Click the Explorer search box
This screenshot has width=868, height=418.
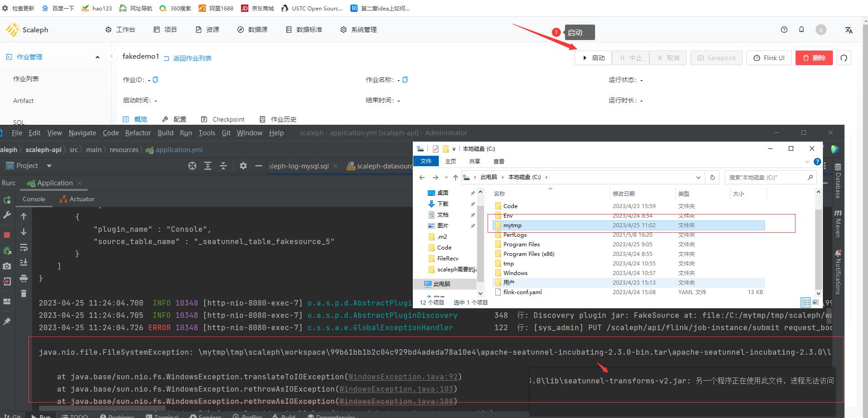pos(770,177)
